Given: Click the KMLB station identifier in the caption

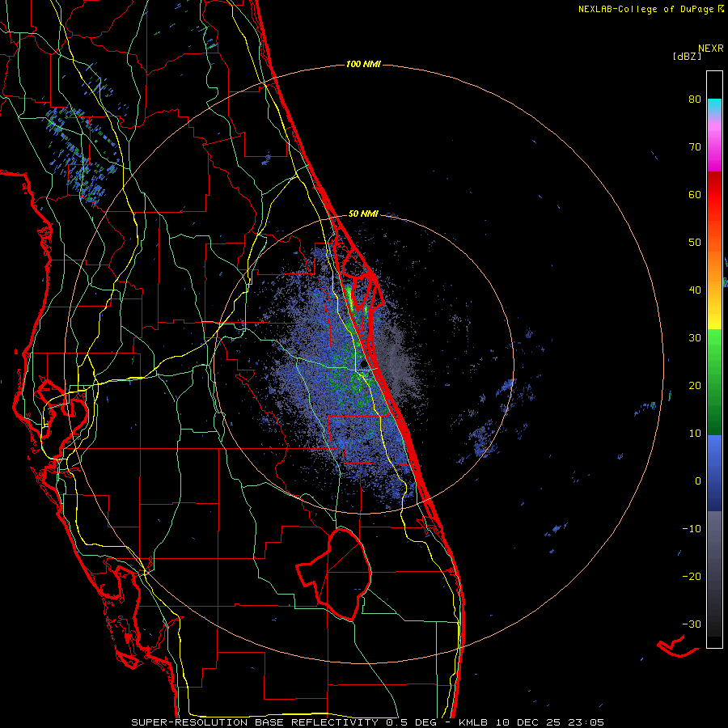Looking at the screenshot, I should 475,722.
